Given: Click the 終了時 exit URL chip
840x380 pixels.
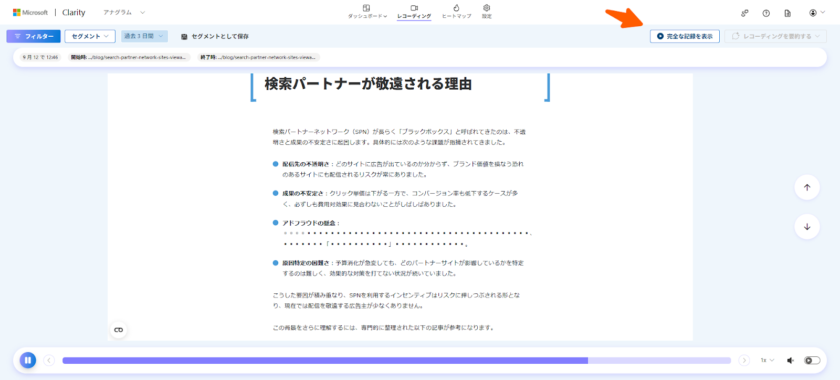Looking at the screenshot, I should [x=259, y=57].
